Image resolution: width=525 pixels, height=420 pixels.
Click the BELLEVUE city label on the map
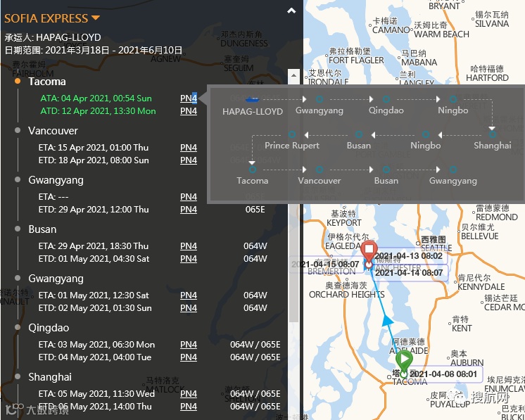(x=479, y=236)
